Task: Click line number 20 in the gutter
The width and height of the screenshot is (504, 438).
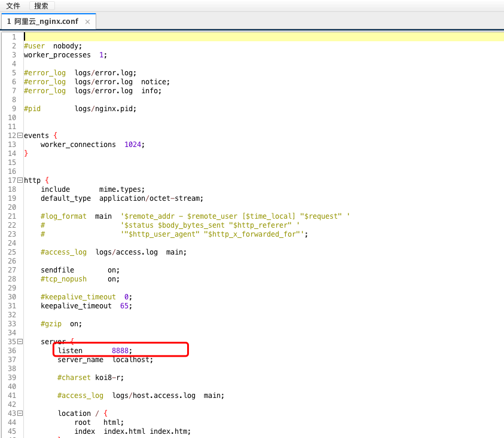Action: coord(12,207)
